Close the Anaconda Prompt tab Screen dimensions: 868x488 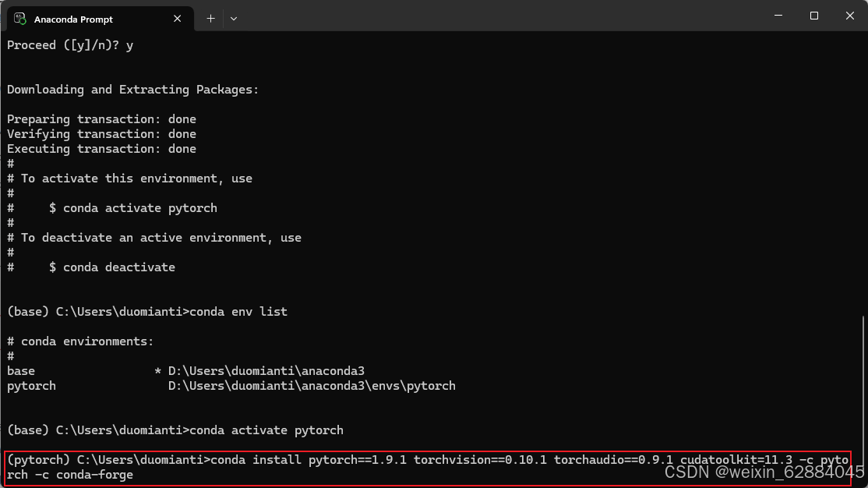[177, 19]
